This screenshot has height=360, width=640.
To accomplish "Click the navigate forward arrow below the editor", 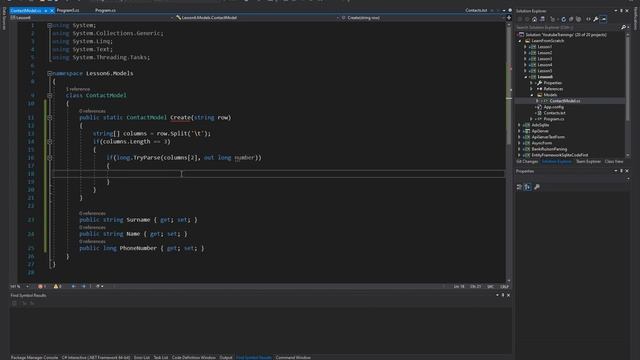I will pos(84,287).
